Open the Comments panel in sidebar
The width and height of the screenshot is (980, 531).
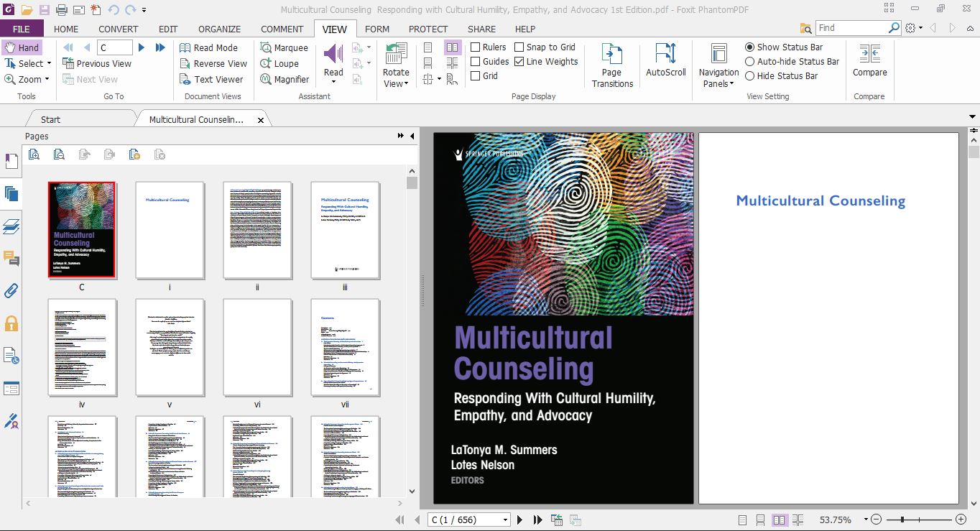tap(11, 259)
